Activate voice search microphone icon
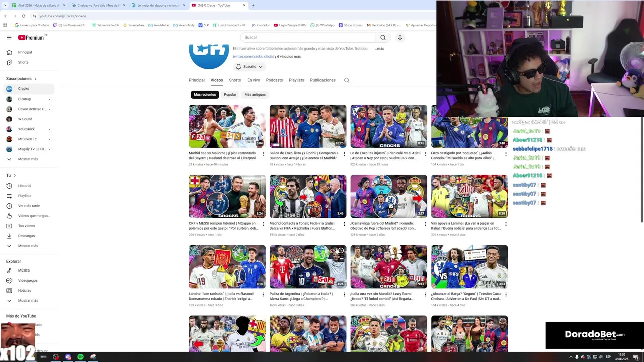 (400, 37)
